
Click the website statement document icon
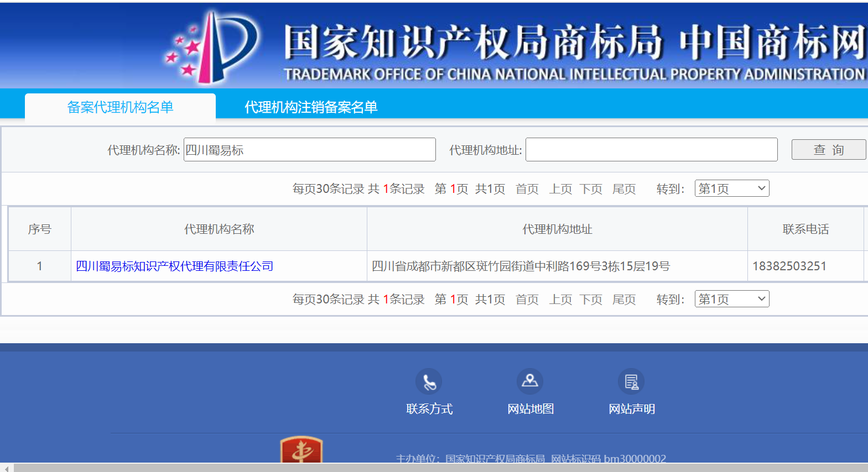pyautogui.click(x=631, y=381)
